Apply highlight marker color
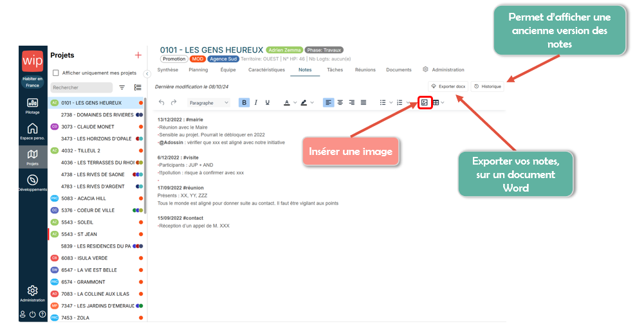Image resolution: width=644 pixels, height=326 pixels. tap(304, 103)
